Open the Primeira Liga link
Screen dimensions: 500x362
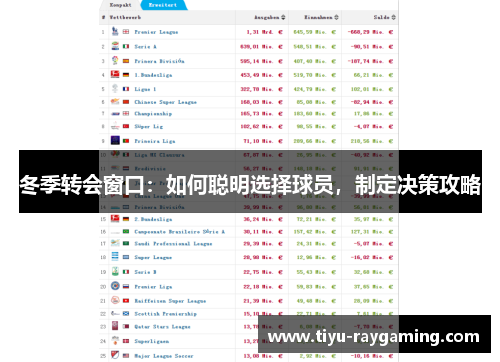[155, 141]
